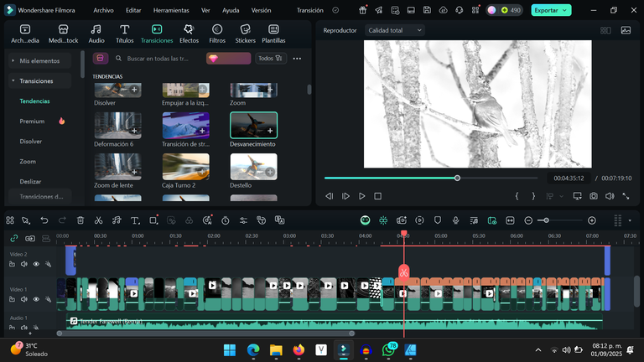The height and width of the screenshot is (362, 644).
Task: Adjust the timeline zoom slider handle
Action: point(546,220)
